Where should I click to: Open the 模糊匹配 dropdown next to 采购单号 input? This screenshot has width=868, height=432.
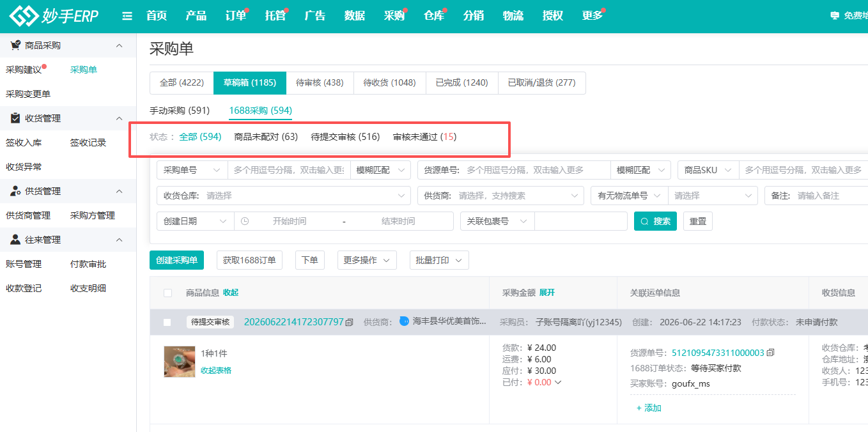(380, 170)
